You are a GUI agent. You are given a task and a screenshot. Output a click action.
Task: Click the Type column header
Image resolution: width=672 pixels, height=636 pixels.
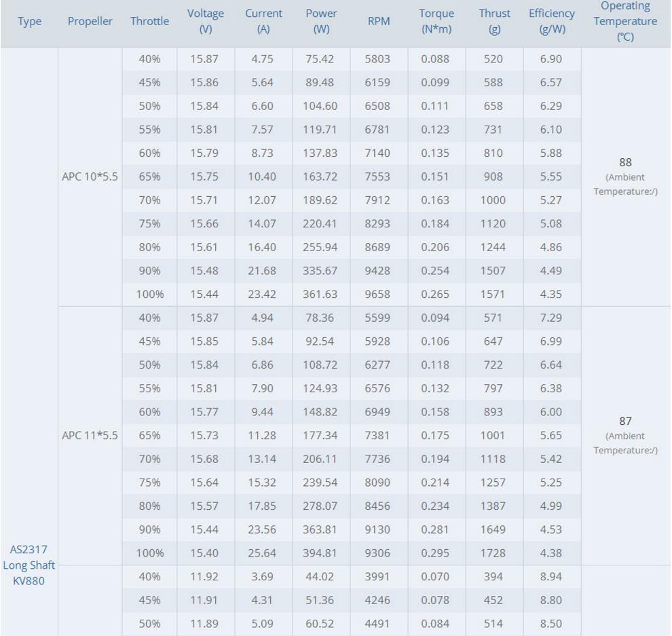[29, 22]
